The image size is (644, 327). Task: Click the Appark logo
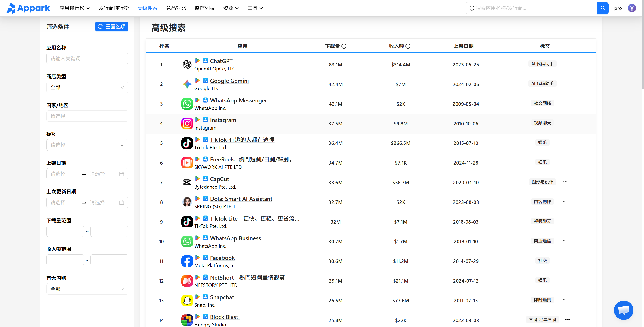tap(28, 8)
